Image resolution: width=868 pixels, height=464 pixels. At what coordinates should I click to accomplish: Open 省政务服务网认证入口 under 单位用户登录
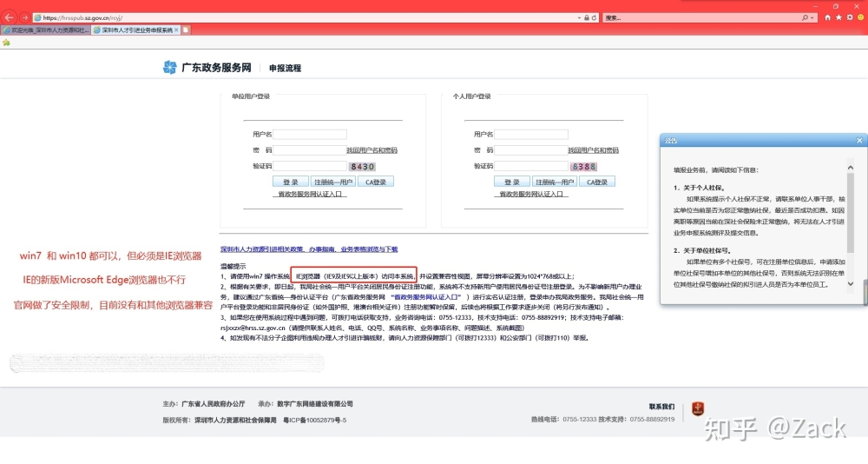tap(310, 194)
